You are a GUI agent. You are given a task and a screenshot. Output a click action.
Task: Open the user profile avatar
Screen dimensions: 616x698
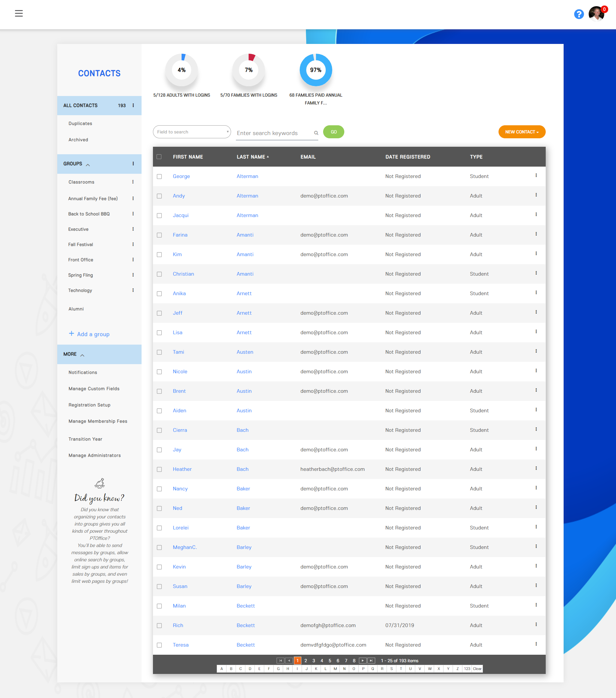pyautogui.click(x=596, y=14)
